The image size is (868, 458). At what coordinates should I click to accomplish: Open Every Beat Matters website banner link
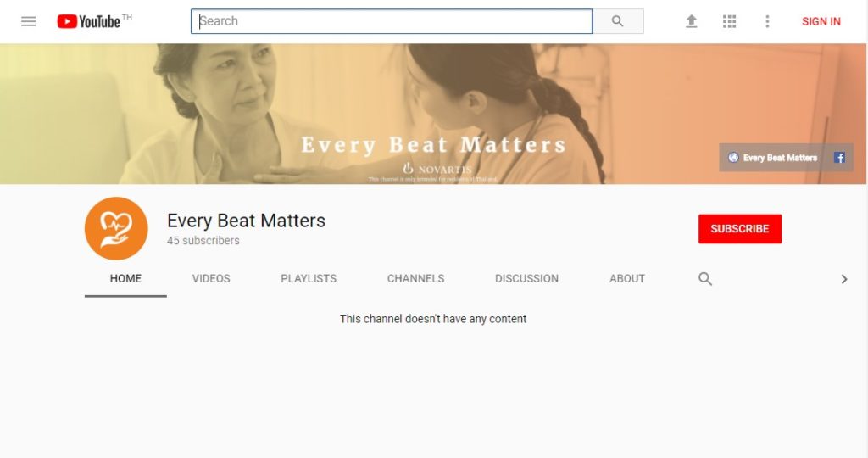pyautogui.click(x=773, y=158)
